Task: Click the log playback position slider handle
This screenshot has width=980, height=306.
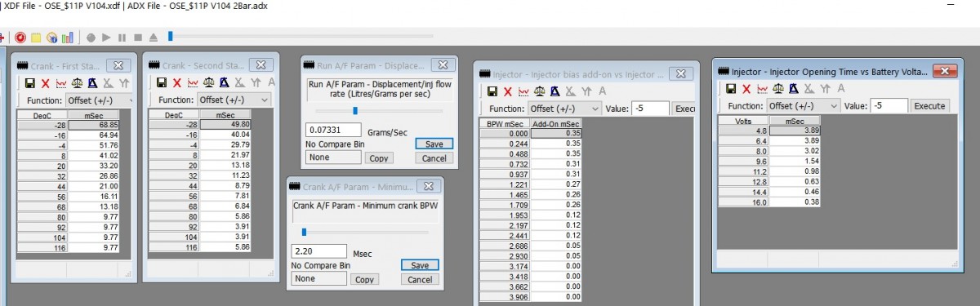Action: click(x=170, y=36)
